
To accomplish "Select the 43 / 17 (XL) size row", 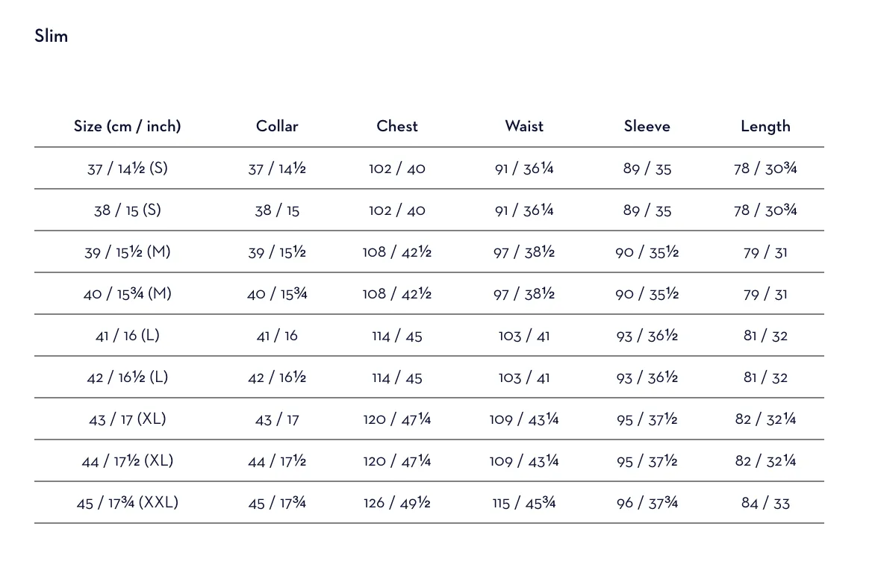I will coord(429,419).
